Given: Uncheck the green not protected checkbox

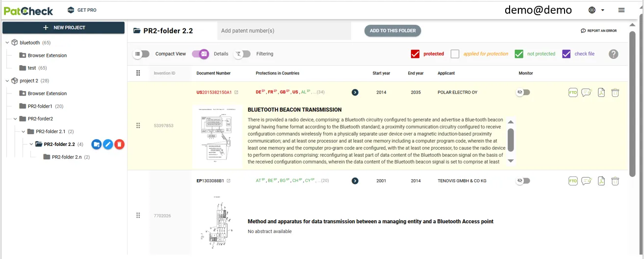Looking at the screenshot, I should (x=519, y=54).
